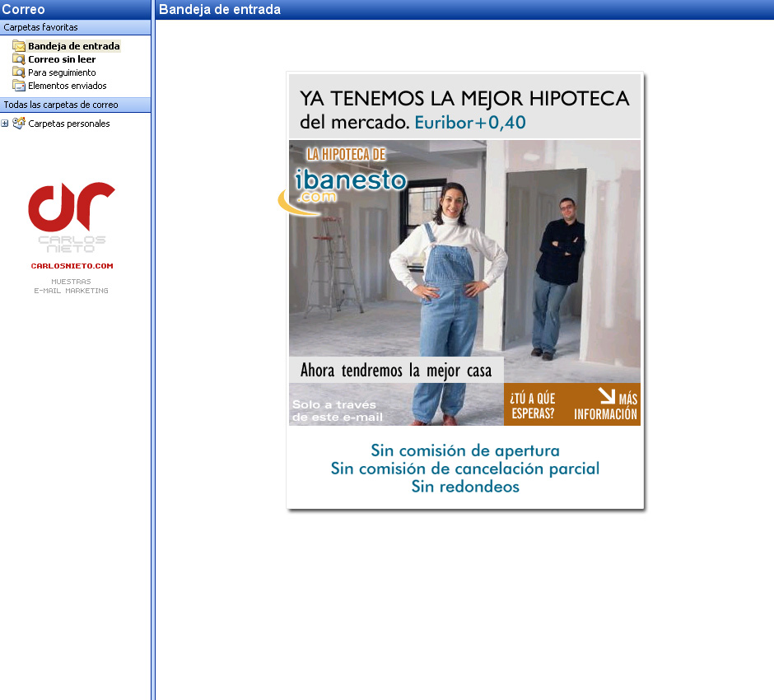The width and height of the screenshot is (774, 700).
Task: Click the Bandeja de entrada title bar text
Action: coord(220,9)
